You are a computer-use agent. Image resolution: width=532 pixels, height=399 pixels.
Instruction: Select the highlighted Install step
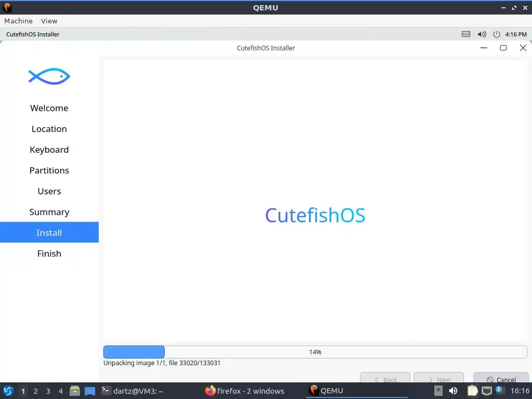click(x=49, y=232)
